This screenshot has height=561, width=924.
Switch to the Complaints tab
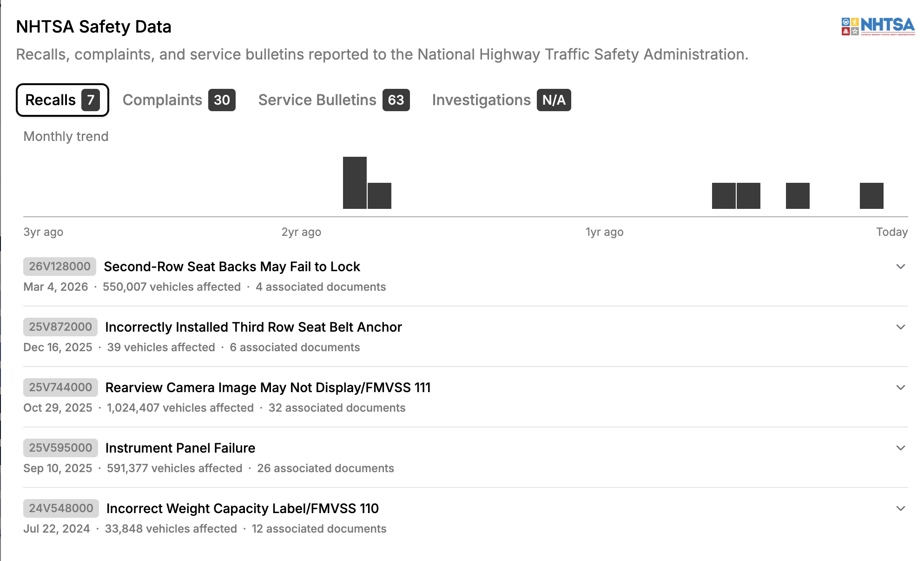pyautogui.click(x=179, y=100)
